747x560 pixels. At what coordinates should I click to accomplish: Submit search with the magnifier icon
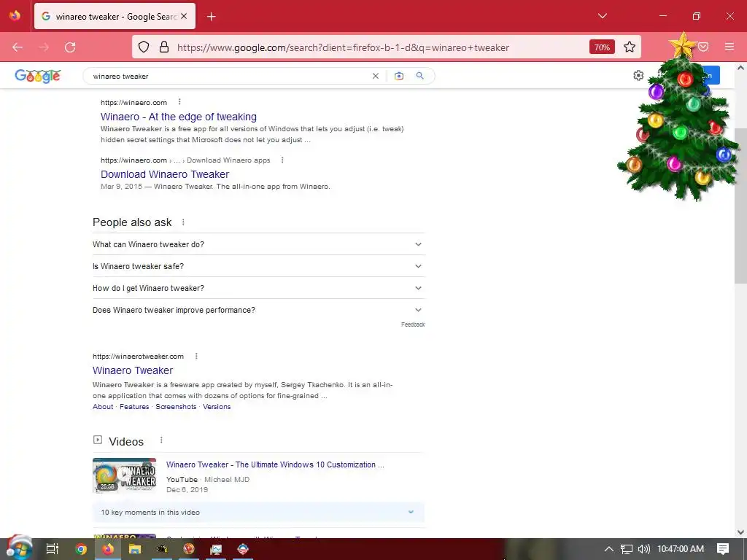(x=419, y=76)
